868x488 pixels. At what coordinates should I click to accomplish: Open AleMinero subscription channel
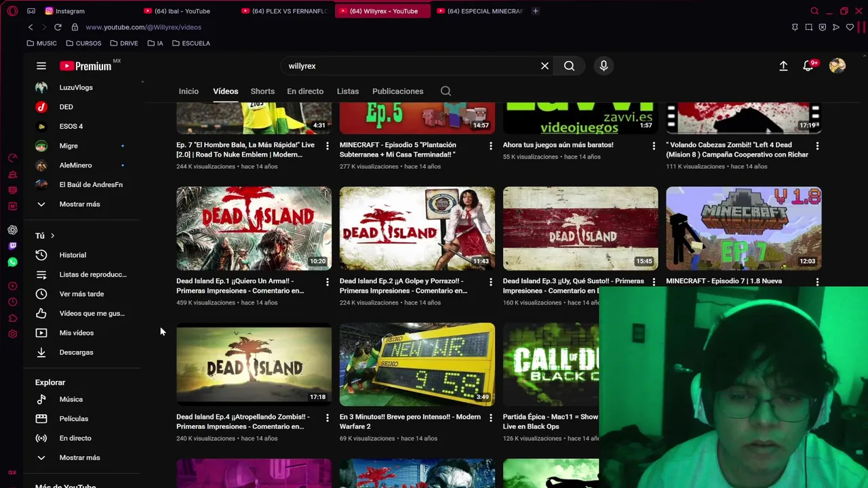coord(75,165)
